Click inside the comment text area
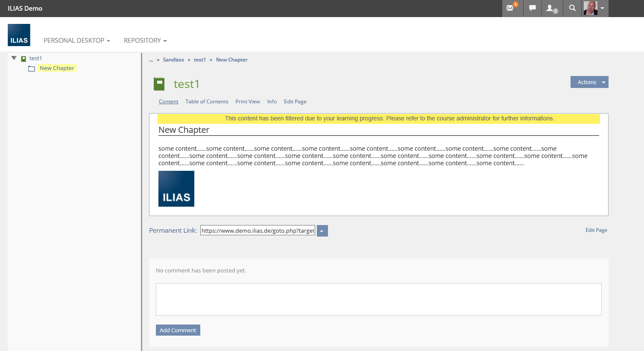The image size is (644, 351). (x=378, y=299)
